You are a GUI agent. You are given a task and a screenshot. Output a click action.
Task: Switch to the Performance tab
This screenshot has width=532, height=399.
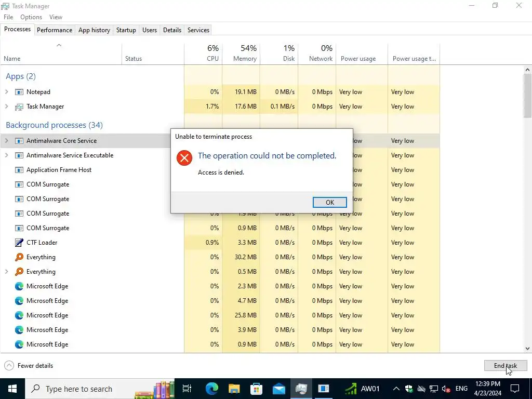coord(55,30)
